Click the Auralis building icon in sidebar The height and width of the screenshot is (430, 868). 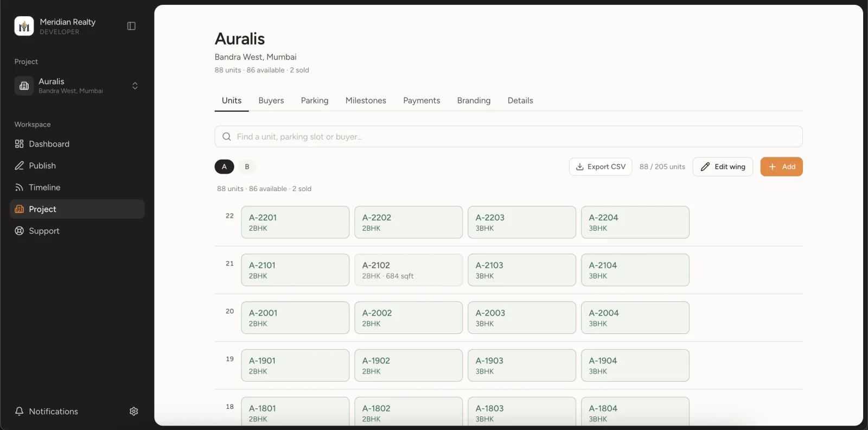point(24,86)
